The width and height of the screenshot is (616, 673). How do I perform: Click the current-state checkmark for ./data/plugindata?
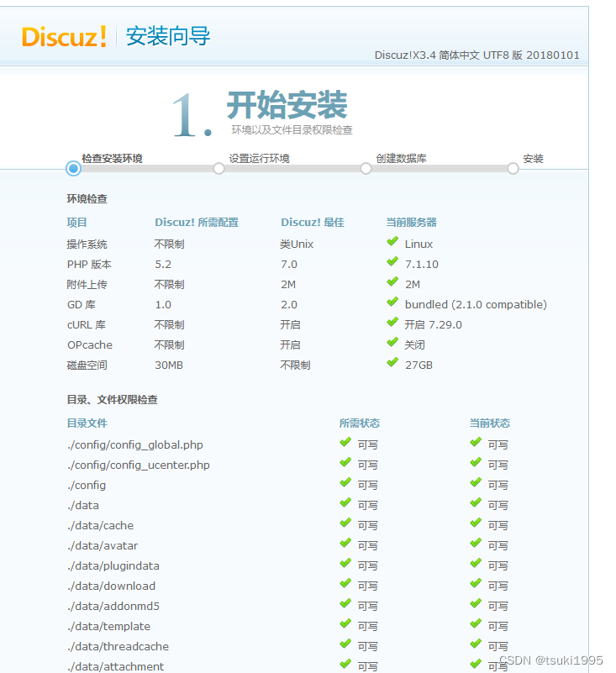pyautogui.click(x=476, y=564)
